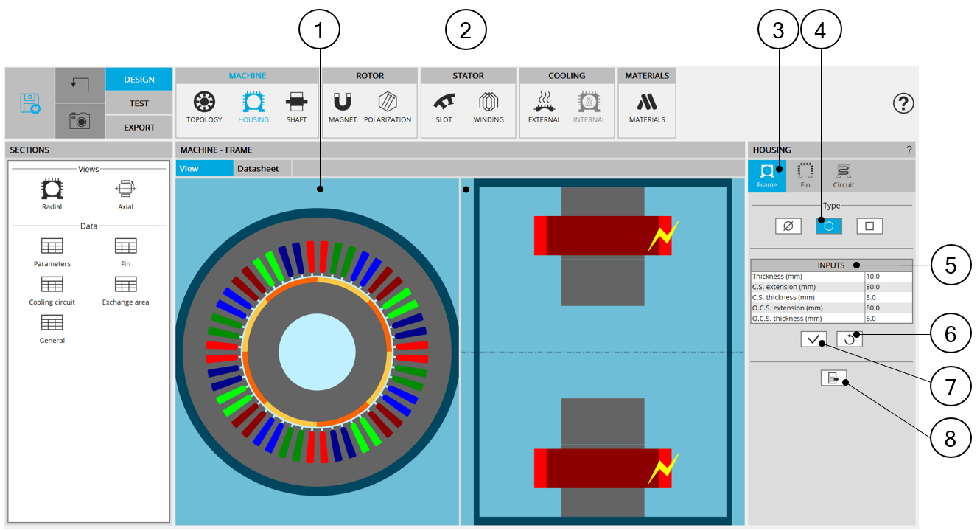980x531 pixels.
Task: Open the Topology machine settings
Action: click(x=204, y=108)
